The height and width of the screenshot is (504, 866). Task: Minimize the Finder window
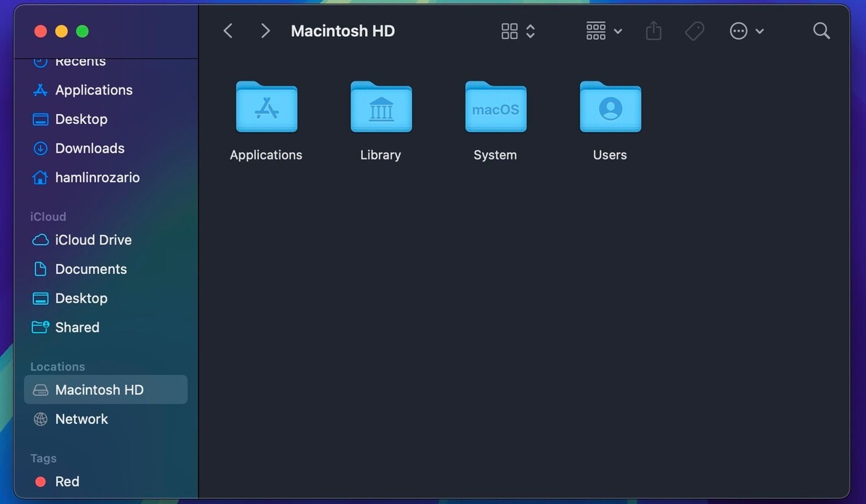pyautogui.click(x=61, y=31)
